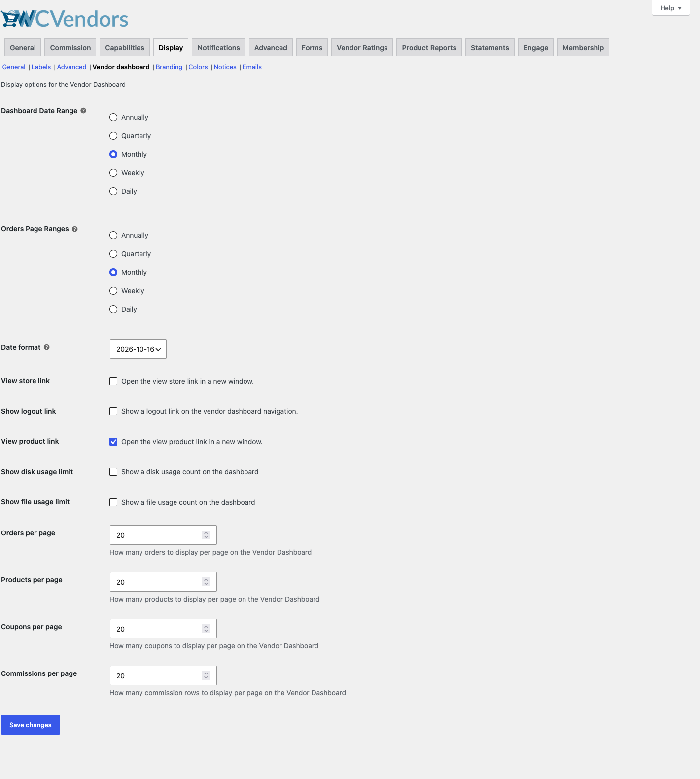
Task: Click help icon beside Date format
Action: (47, 347)
